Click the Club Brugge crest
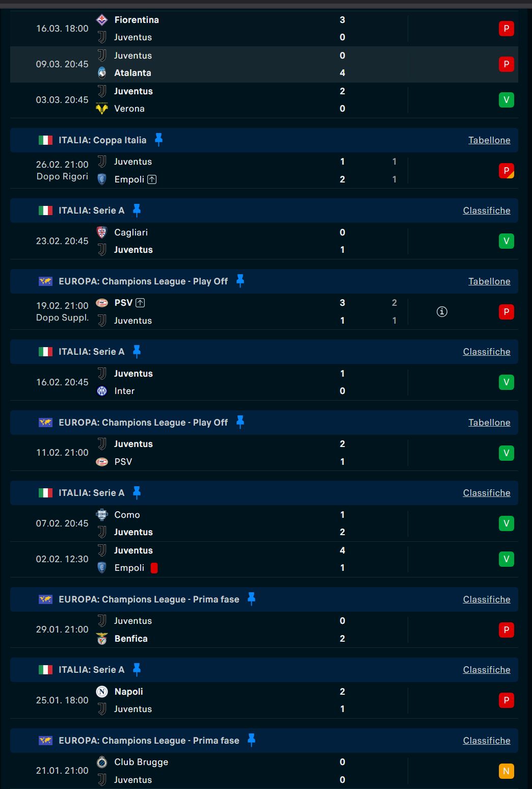The height and width of the screenshot is (789, 532). click(102, 762)
